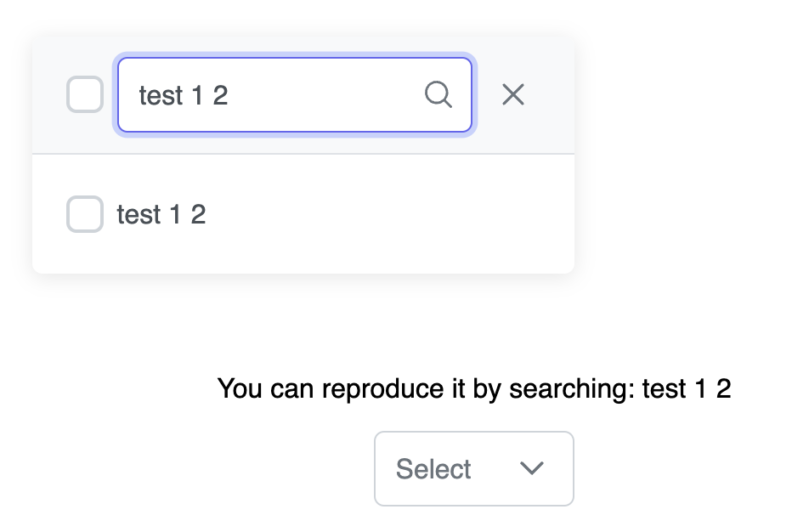Select the "test 1 2" list result row
Image resolution: width=809 pixels, height=532 pixels.
click(x=303, y=214)
